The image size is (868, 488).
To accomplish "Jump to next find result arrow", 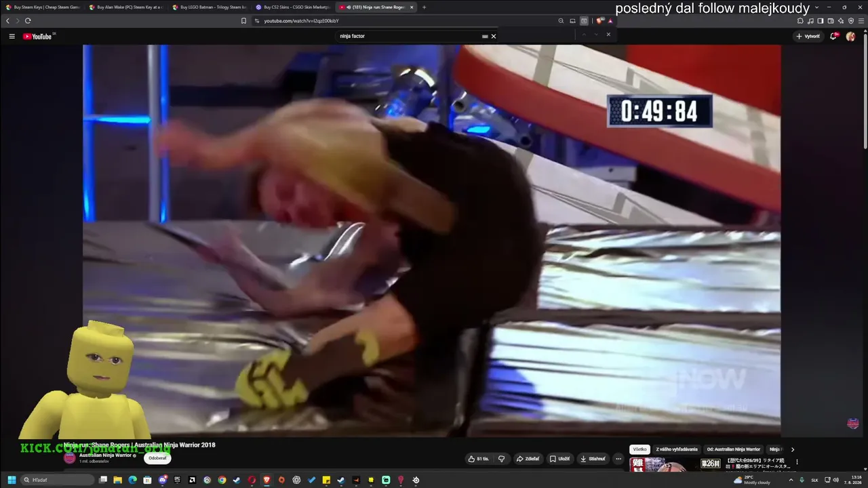I will pyautogui.click(x=596, y=35).
